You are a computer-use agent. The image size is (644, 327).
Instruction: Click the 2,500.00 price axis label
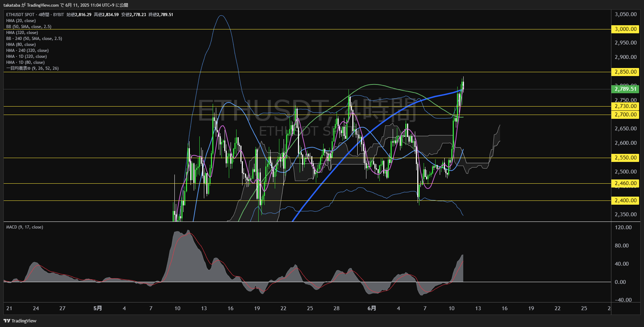[x=626, y=172]
